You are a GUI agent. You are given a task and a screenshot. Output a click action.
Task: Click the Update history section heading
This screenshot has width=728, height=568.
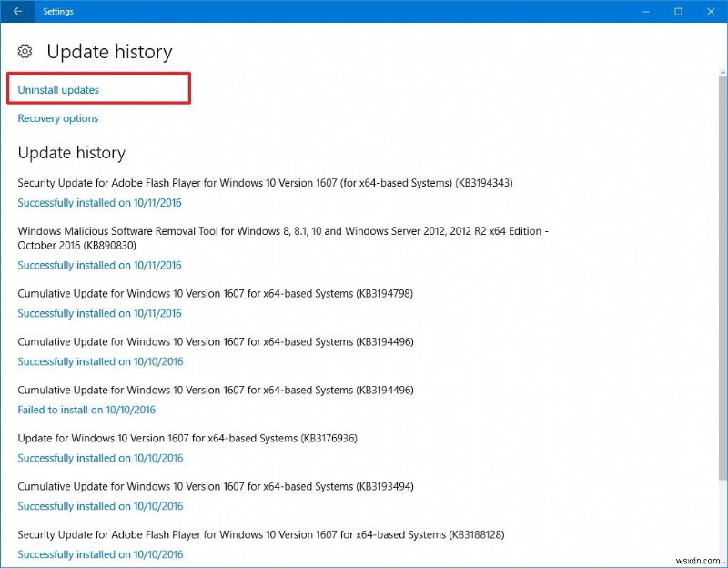[x=73, y=153]
